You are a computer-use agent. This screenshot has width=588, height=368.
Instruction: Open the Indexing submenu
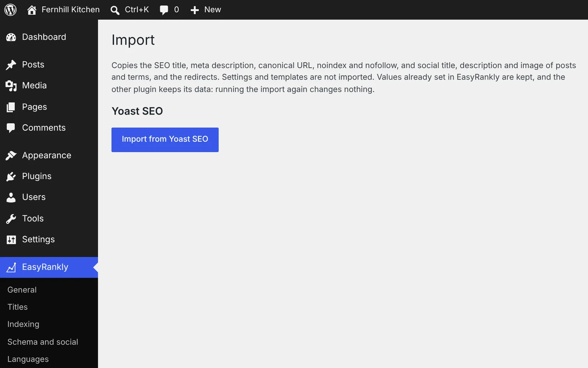click(x=23, y=324)
